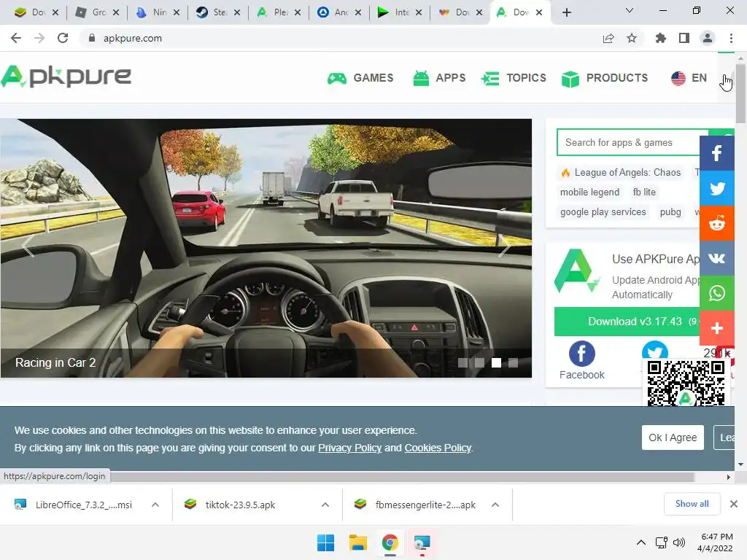Screen dimensions: 747x560
Task: Open Chrome three-dot menu
Action: [731, 38]
